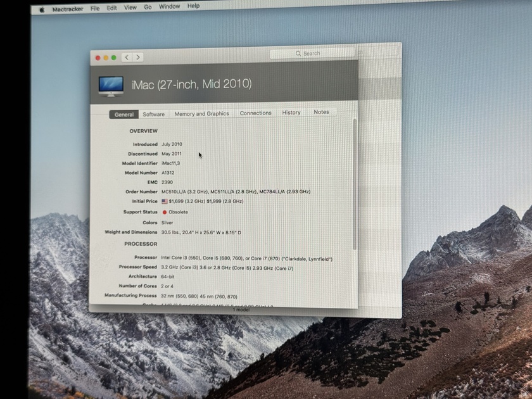The height and width of the screenshot is (399, 532).
Task: Open the Memory and Graphics tab
Action: 201,113
